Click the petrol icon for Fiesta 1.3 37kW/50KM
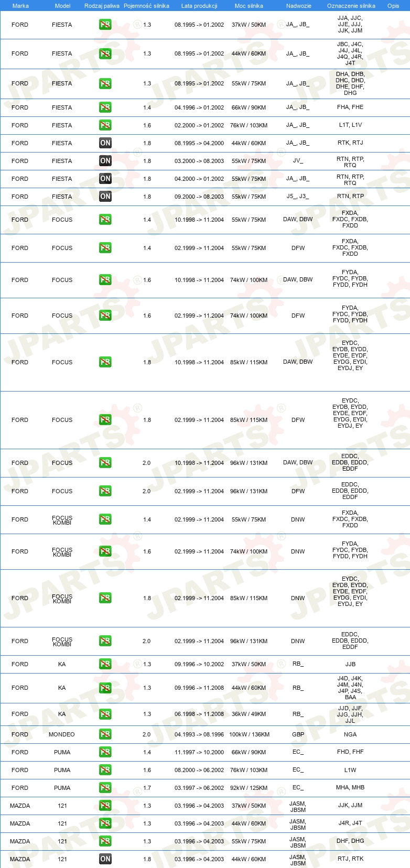410x868 pixels. (105, 25)
